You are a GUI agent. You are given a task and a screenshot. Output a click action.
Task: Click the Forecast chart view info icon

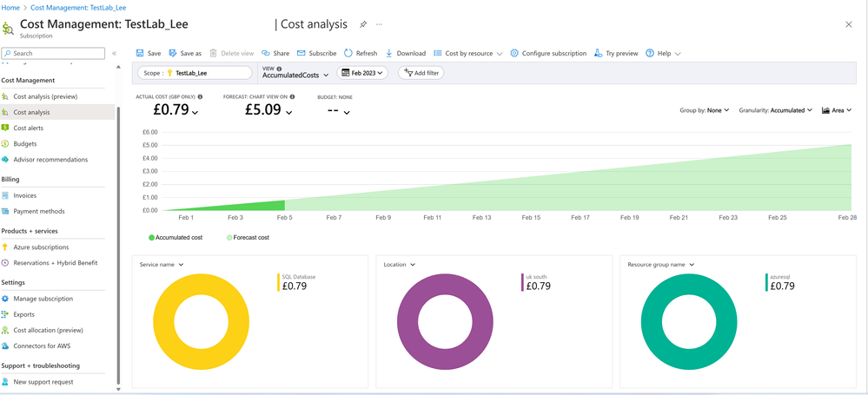coord(292,97)
